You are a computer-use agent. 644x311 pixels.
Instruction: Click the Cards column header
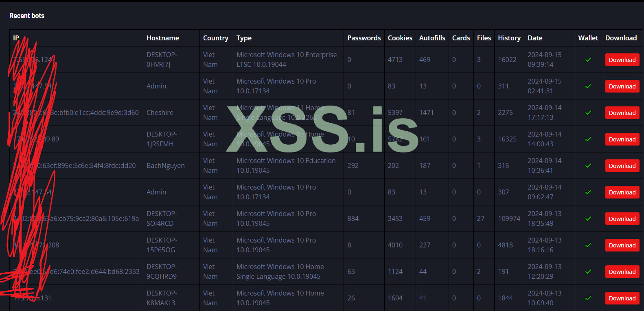click(461, 38)
